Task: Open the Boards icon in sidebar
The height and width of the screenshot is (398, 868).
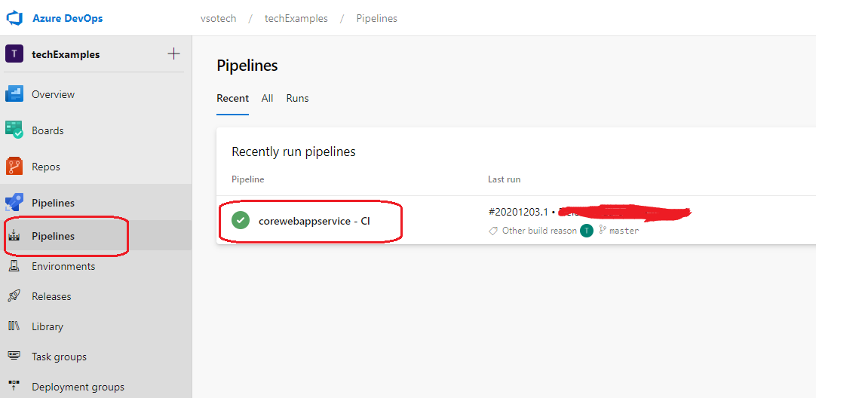Action: (x=14, y=130)
